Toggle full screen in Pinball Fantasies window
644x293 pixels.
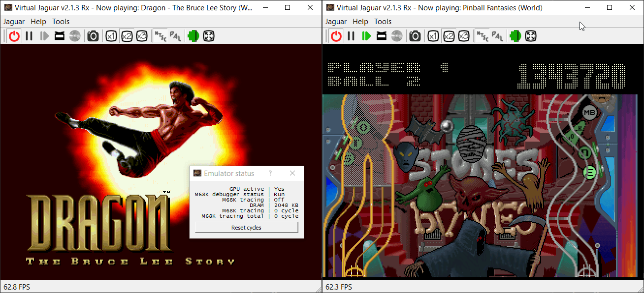[x=531, y=36]
